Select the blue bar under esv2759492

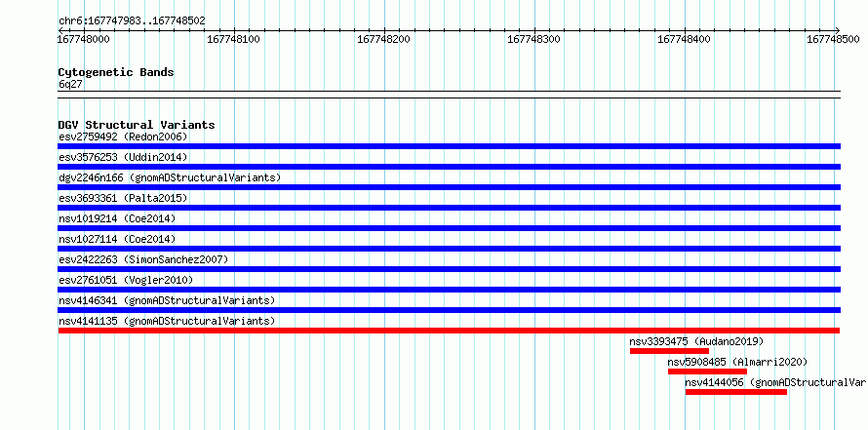[449, 146]
